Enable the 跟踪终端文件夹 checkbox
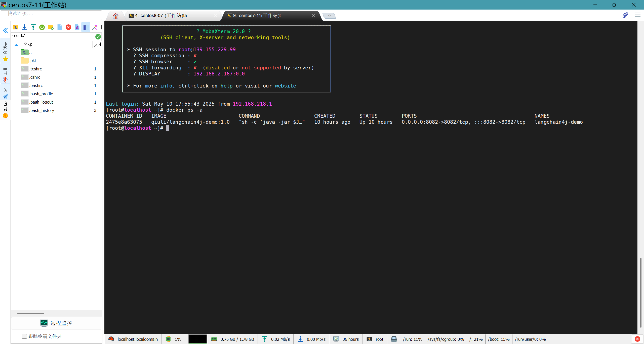The width and height of the screenshot is (644, 344). click(24, 336)
